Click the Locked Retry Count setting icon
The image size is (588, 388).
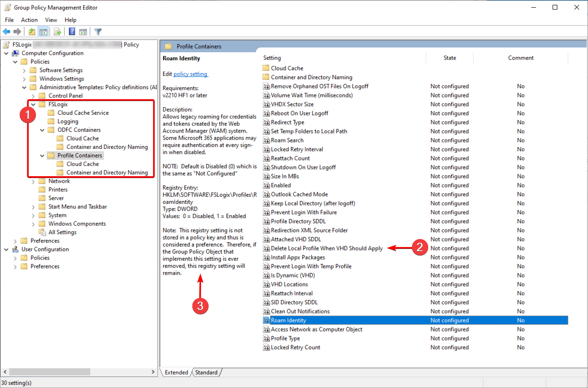point(267,347)
